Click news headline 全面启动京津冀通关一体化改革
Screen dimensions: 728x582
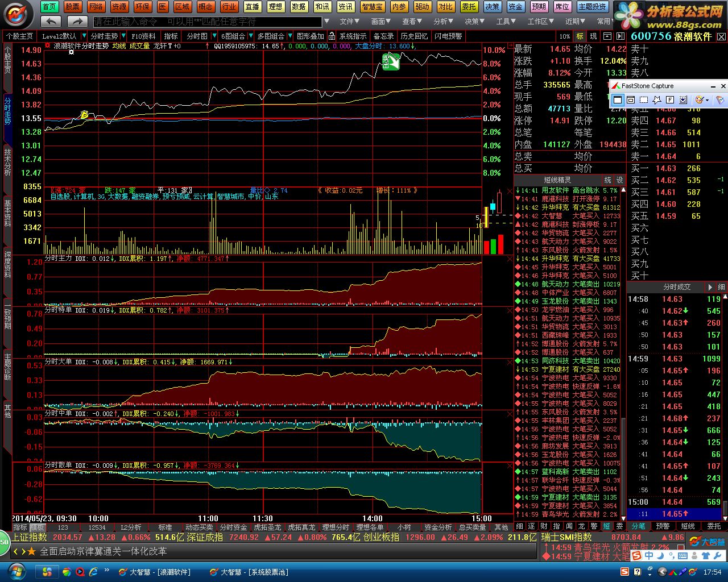[104, 551]
